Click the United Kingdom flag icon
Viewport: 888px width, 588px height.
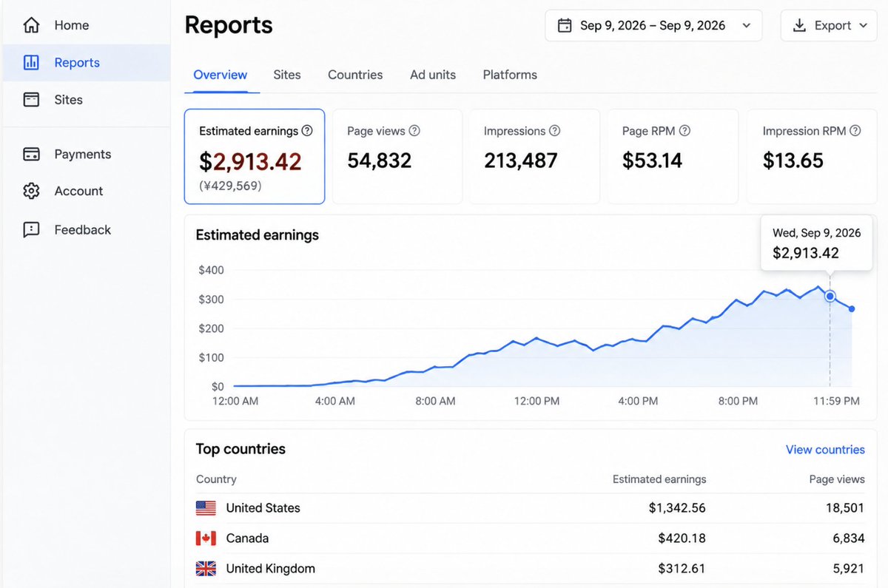click(x=206, y=569)
